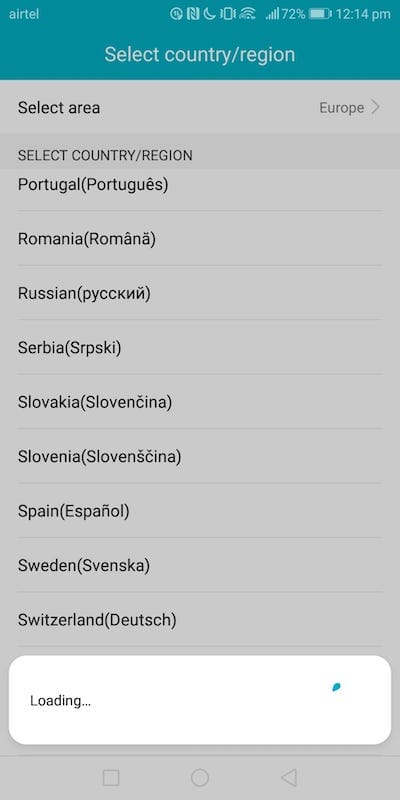Tap the recent apps square icon

tap(111, 778)
